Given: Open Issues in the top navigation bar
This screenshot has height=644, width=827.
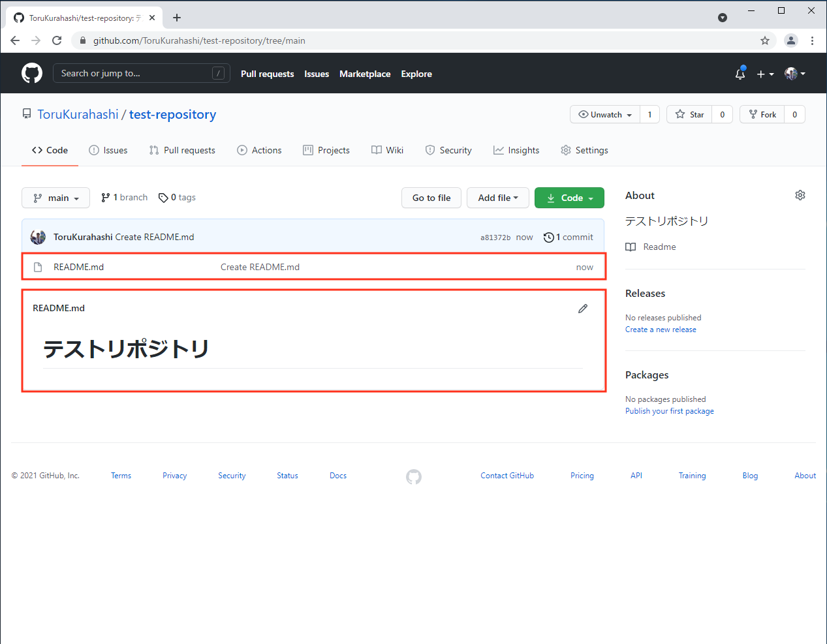Looking at the screenshot, I should coord(317,74).
